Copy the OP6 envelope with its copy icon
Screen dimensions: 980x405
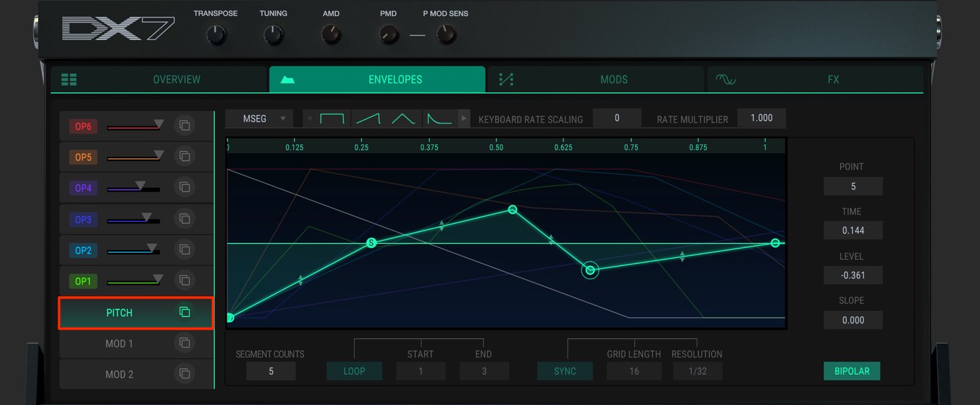(185, 126)
